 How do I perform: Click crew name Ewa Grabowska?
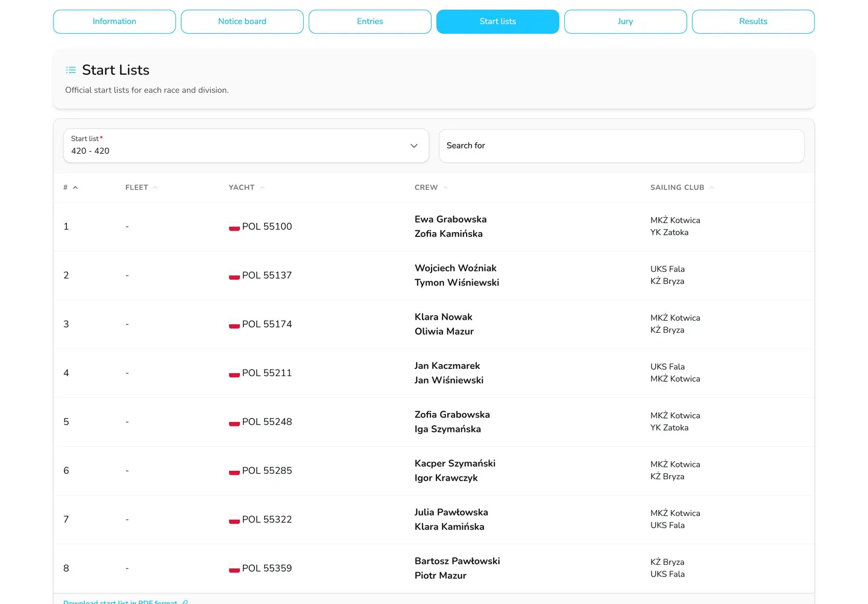click(x=450, y=219)
